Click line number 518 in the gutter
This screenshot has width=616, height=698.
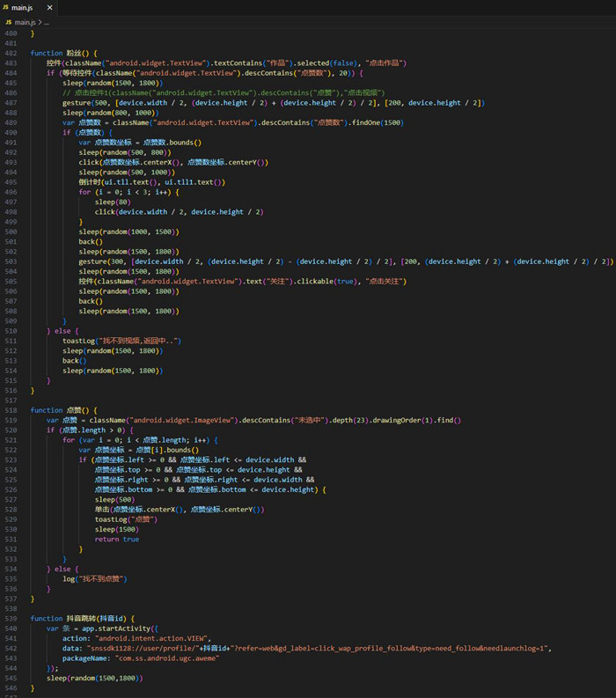click(x=11, y=410)
